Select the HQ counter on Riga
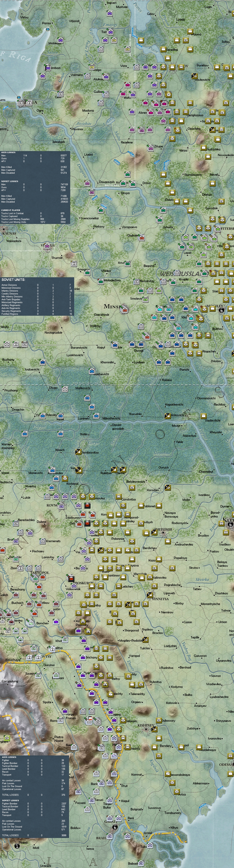Image resolution: width=234 pixels, height=868 pixels. tap(21, 102)
